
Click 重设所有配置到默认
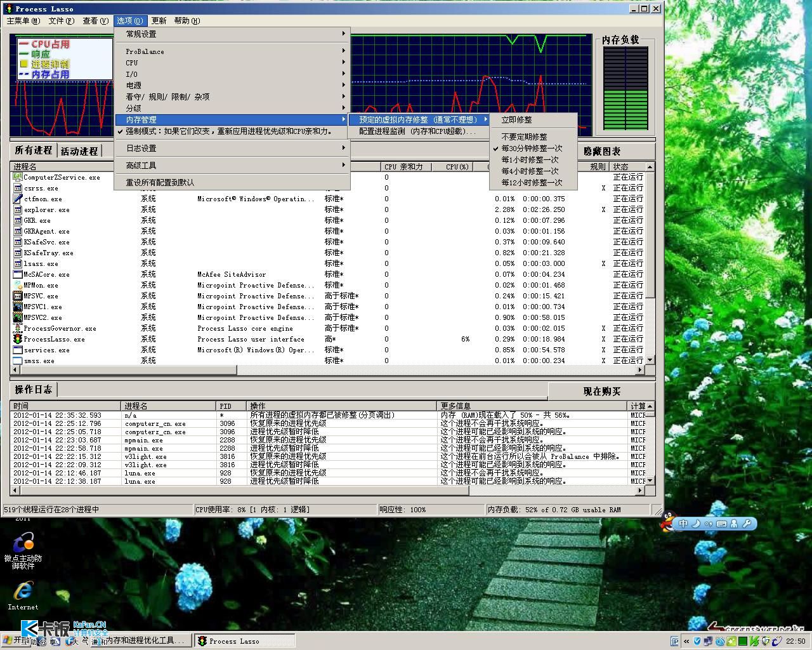pyautogui.click(x=232, y=182)
